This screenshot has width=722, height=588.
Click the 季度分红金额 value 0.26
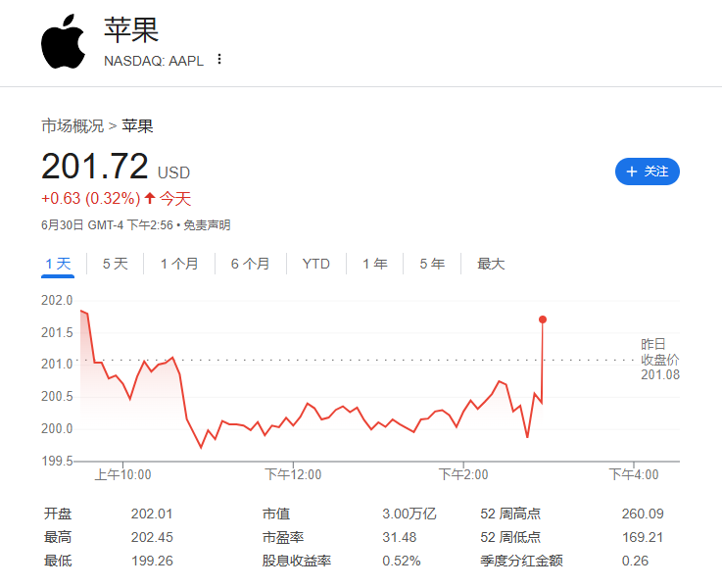(635, 561)
